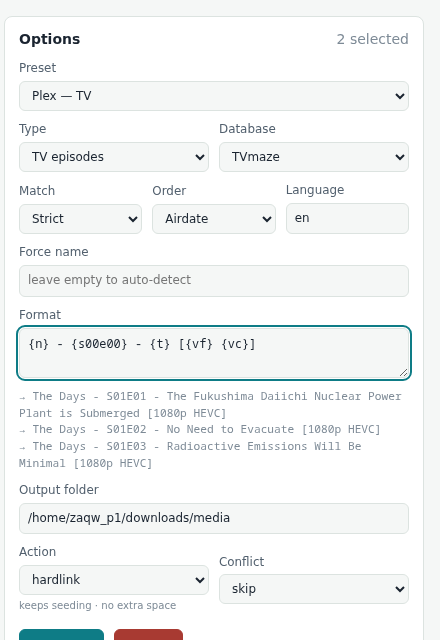Screen dimensions: 440x640
Task: Click the '2 selected' counter text
Action: click(x=372, y=39)
